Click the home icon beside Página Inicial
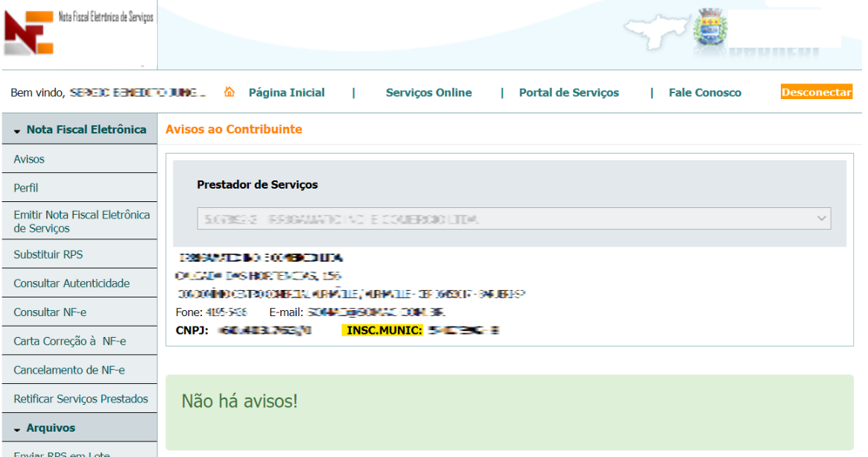The width and height of the screenshot is (868, 457). (x=229, y=92)
